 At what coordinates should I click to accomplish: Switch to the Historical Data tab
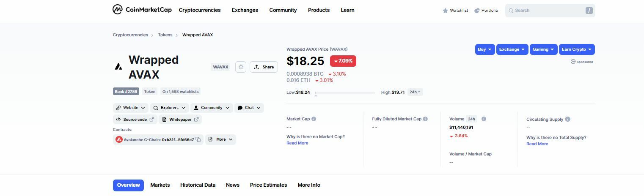coord(198,185)
